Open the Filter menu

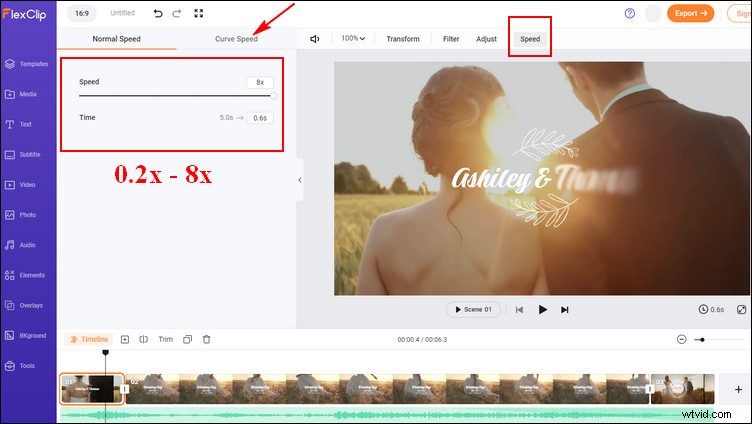pyautogui.click(x=451, y=39)
